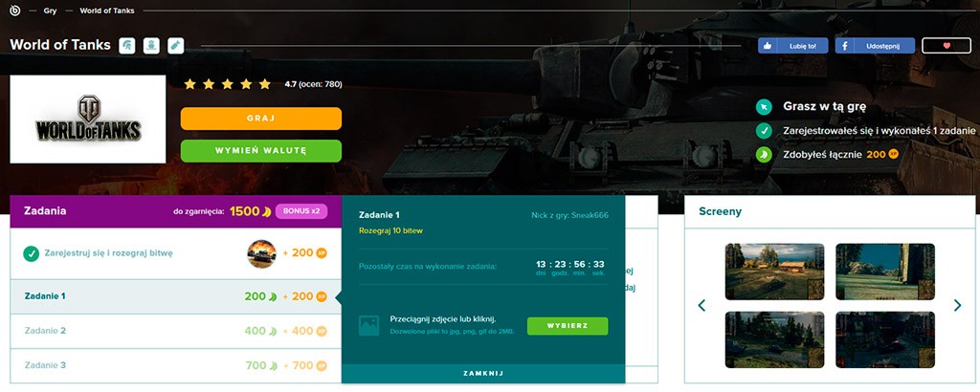Click the countdown timer 13 : 23 : 56 : 33
980x392 pixels.
coord(570,267)
